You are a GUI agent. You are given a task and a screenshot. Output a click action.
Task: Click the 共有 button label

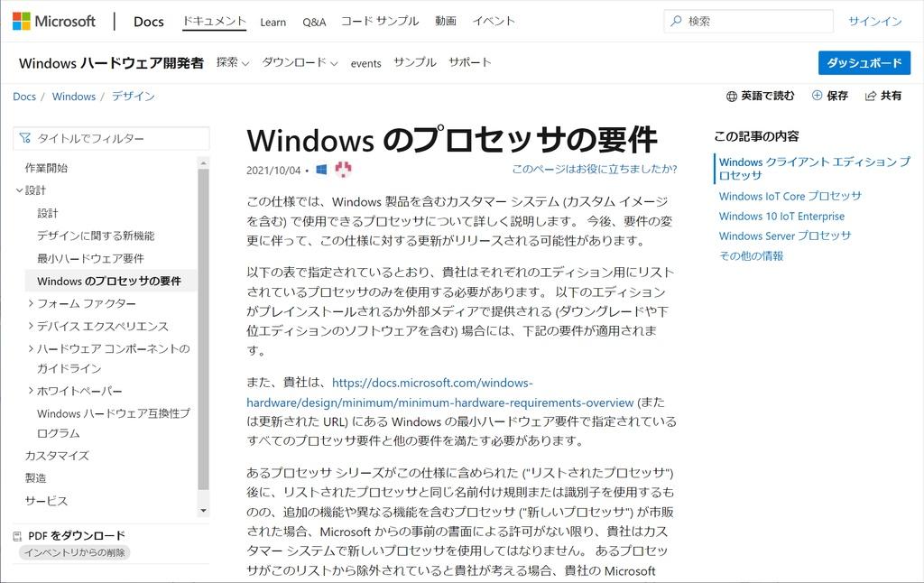coord(891,96)
